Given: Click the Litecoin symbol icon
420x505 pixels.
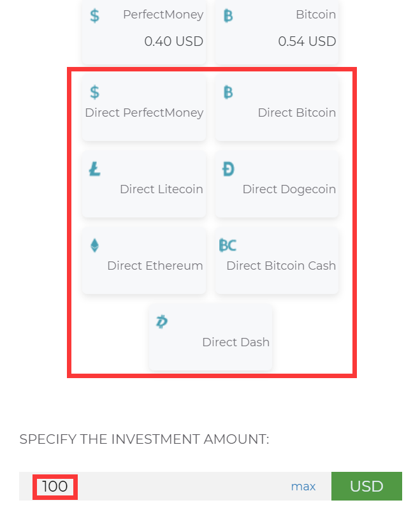Looking at the screenshot, I should click(x=94, y=169).
